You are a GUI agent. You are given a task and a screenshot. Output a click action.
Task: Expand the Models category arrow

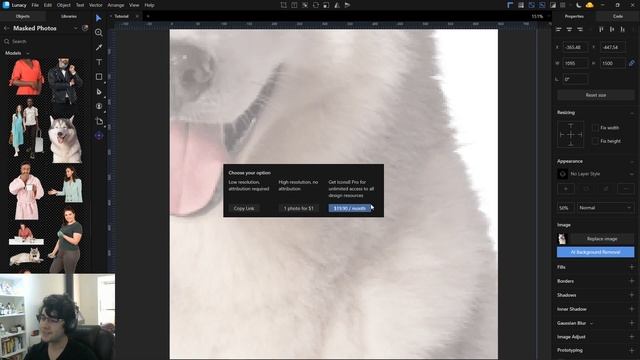(28, 53)
